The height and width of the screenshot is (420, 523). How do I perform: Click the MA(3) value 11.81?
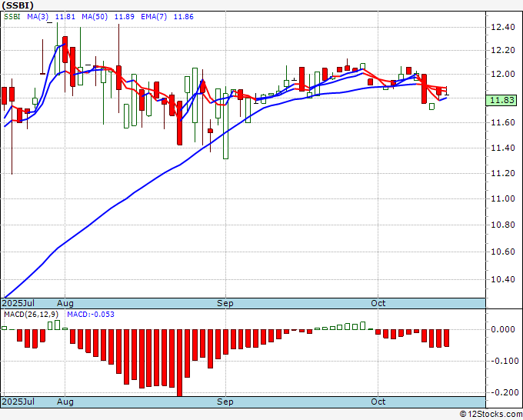(65, 17)
